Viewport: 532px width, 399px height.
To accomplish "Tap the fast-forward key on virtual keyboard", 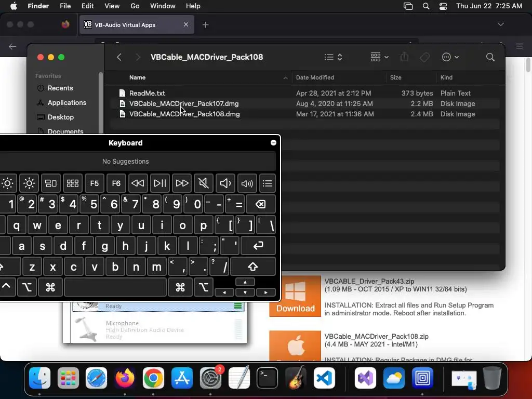I will tap(182, 183).
